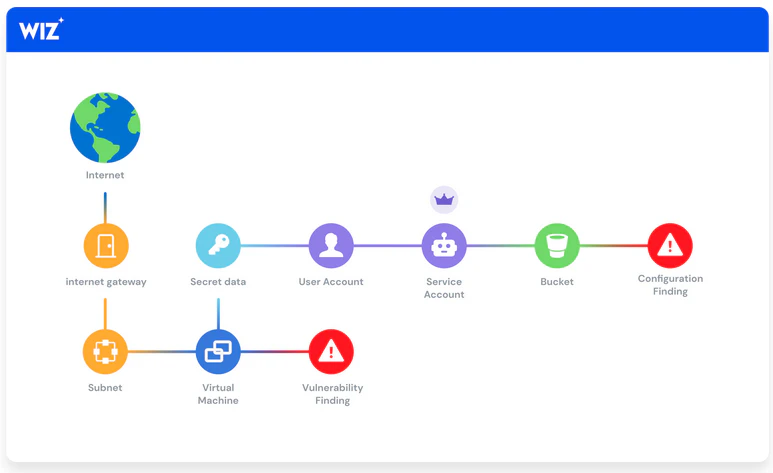The image size is (773, 473).
Task: Click the internet gateway door icon
Action: pos(106,246)
